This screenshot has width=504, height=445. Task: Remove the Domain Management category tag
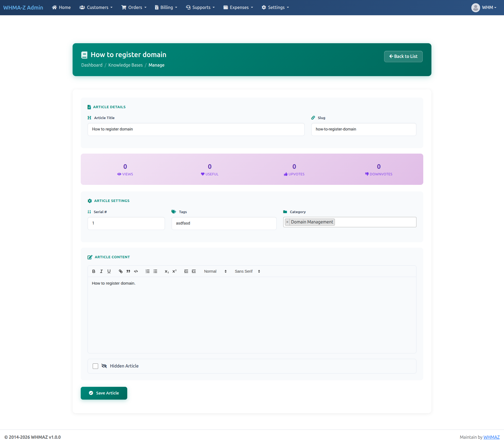288,222
